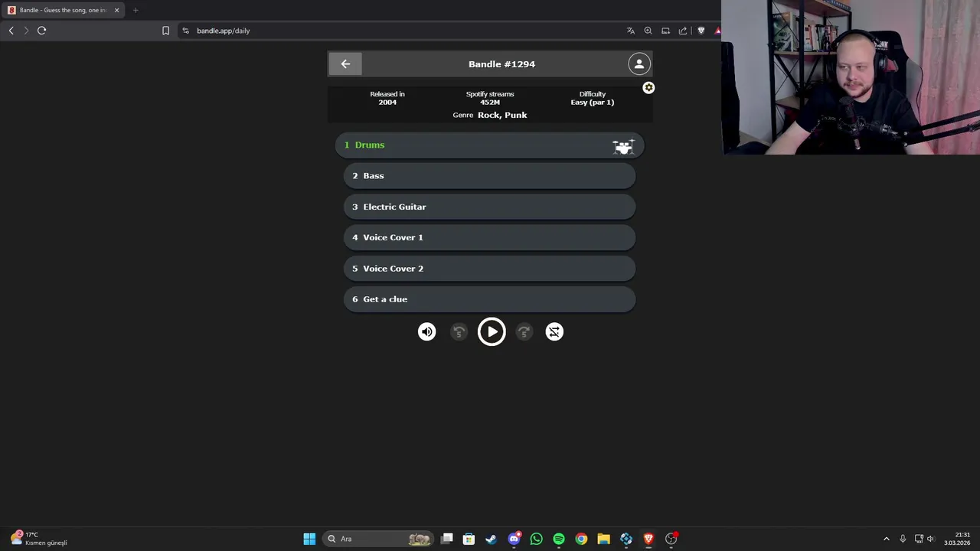980x551 pixels.
Task: Open OBS Studio from taskbar
Action: click(671, 539)
